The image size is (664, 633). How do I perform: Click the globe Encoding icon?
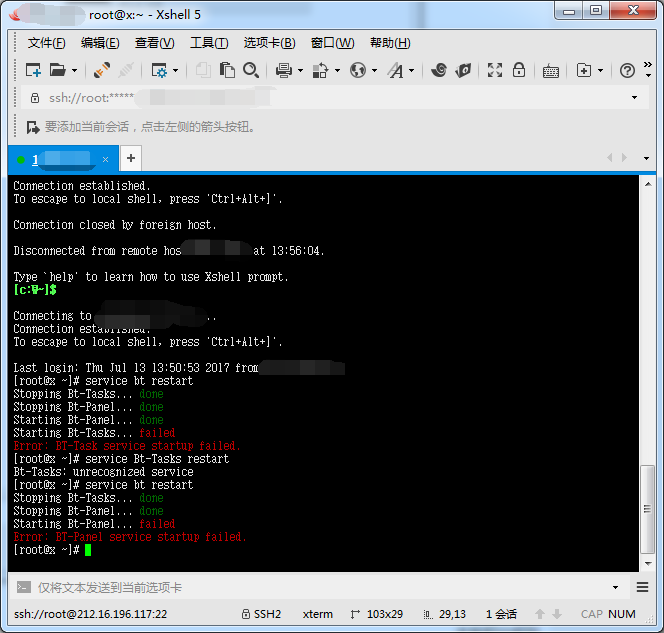click(x=358, y=70)
